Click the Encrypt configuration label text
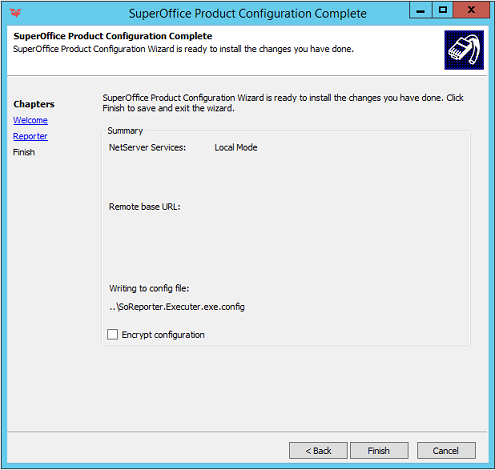 pos(163,335)
